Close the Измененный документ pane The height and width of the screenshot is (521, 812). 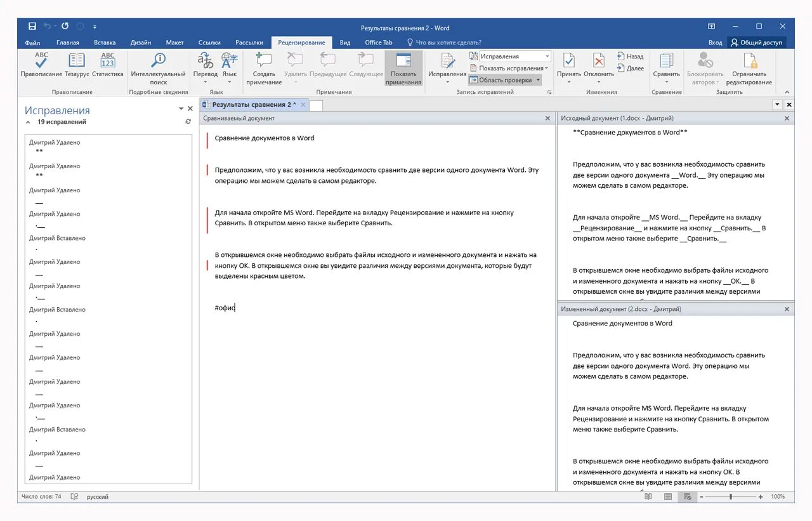[x=787, y=309]
